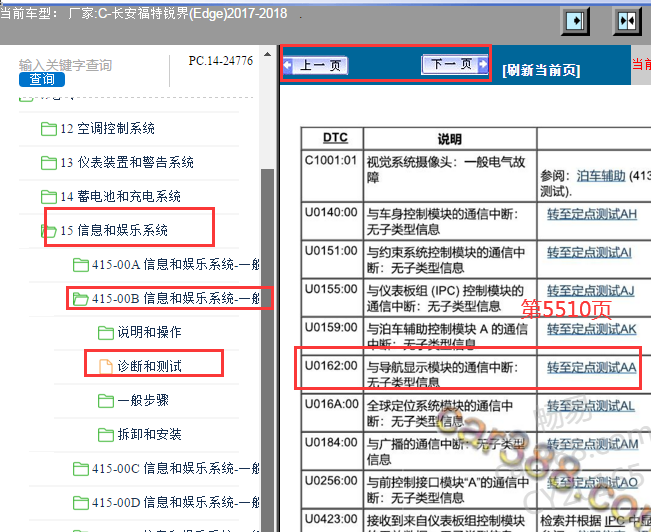Image resolution: width=651 pixels, height=532 pixels.
Task: Click the tree panel vertical scrollbar thumb
Action: 268,350
